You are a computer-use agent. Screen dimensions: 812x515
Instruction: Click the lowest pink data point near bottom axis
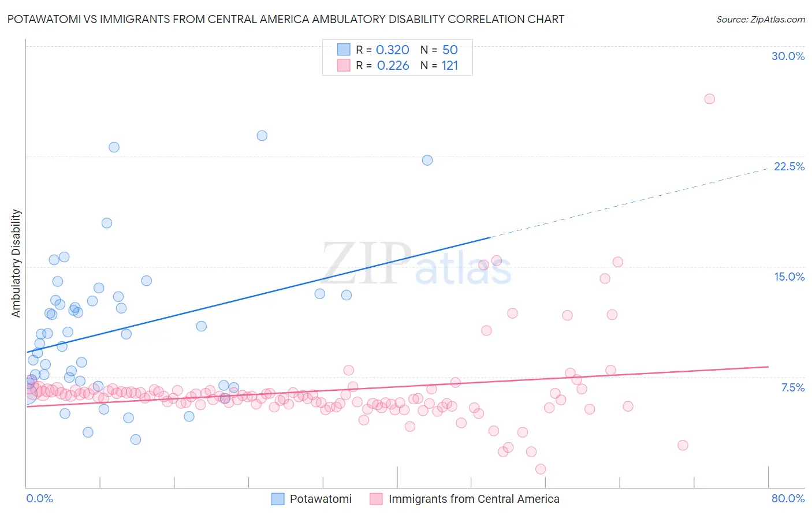541,469
